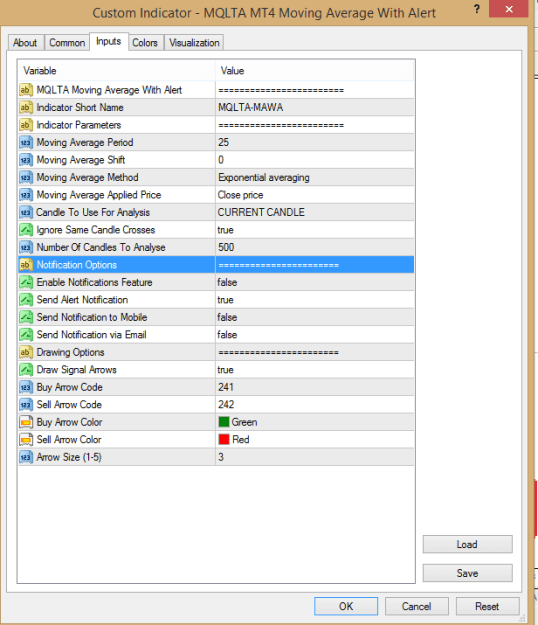Go to the Colors tab
The width and height of the screenshot is (538, 625).
point(145,43)
